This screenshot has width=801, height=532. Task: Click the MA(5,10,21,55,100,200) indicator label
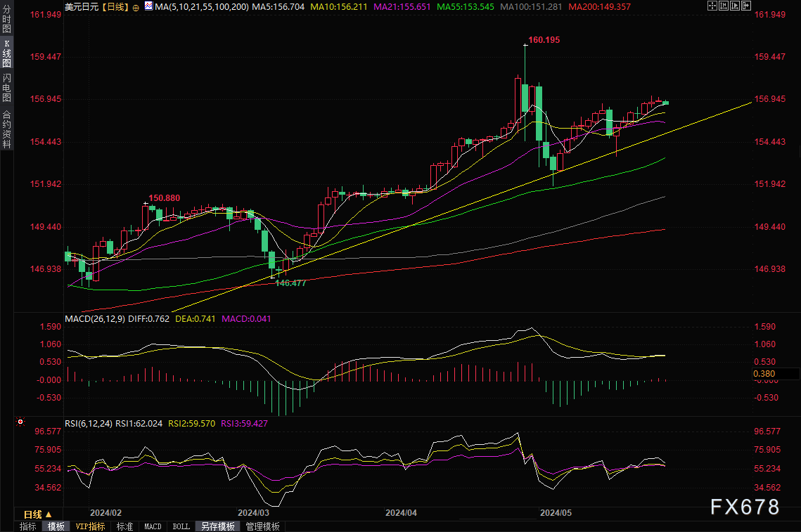coord(202,6)
